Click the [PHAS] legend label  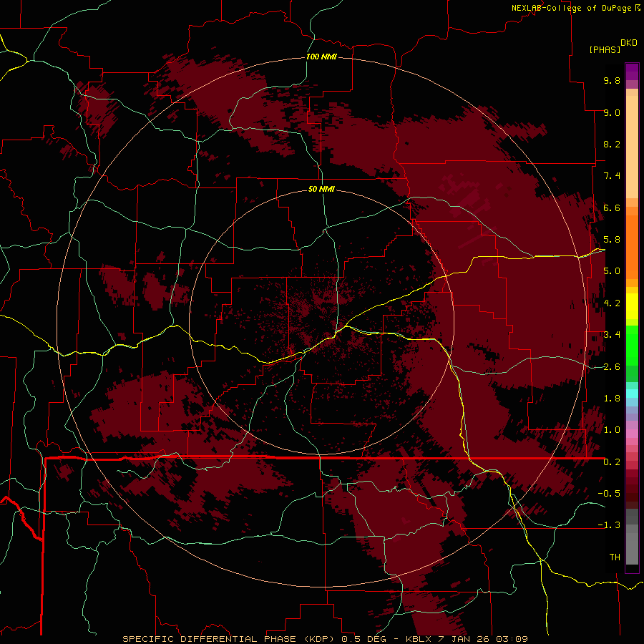tap(605, 50)
